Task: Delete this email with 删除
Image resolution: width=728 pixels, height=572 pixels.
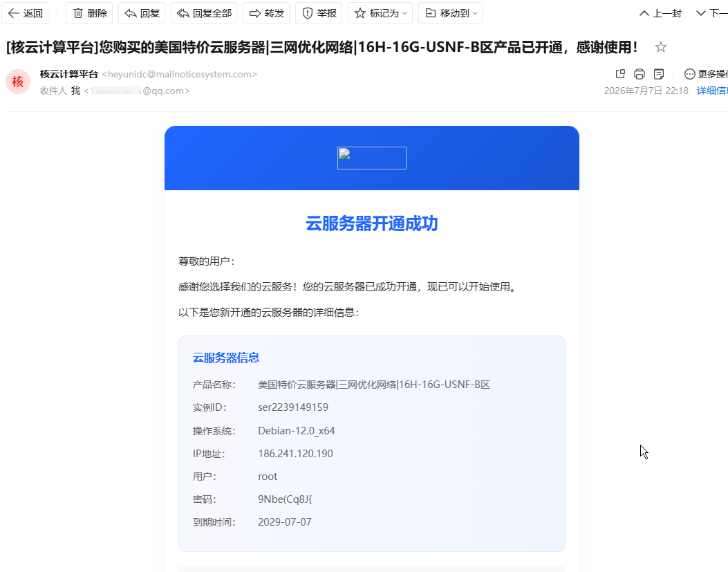Action: 89,13
